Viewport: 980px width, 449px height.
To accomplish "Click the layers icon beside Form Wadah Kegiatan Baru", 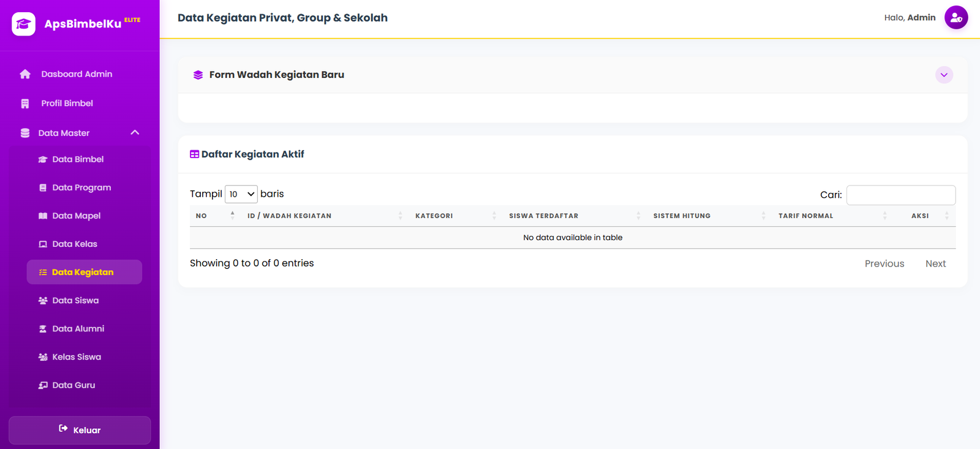I will pyautogui.click(x=198, y=75).
